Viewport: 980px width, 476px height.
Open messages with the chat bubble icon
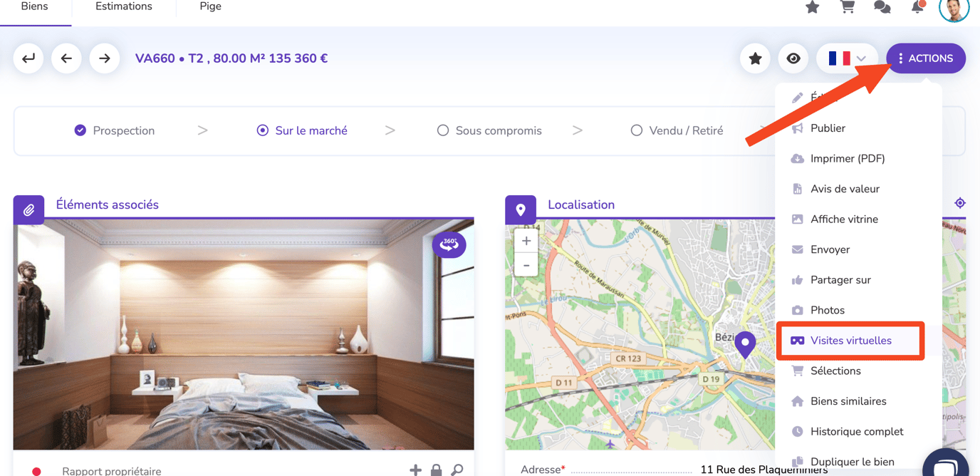882,6
